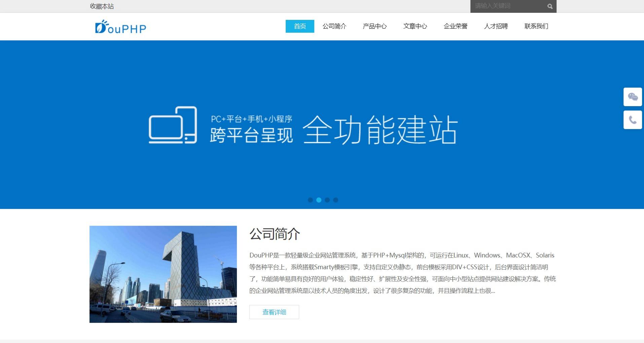Click the 查看详细 button
The height and width of the screenshot is (343, 644).
coord(274,312)
